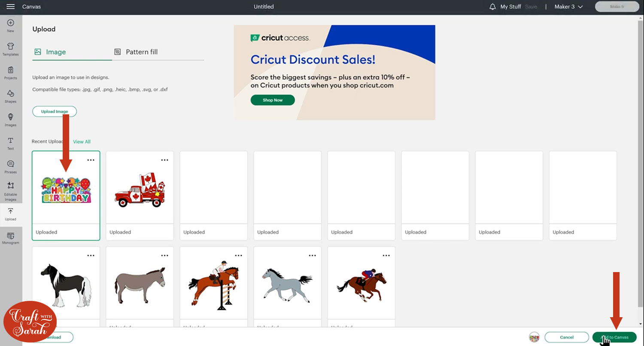Open the View All uploads link
This screenshot has width=644, height=346.
pyautogui.click(x=82, y=142)
